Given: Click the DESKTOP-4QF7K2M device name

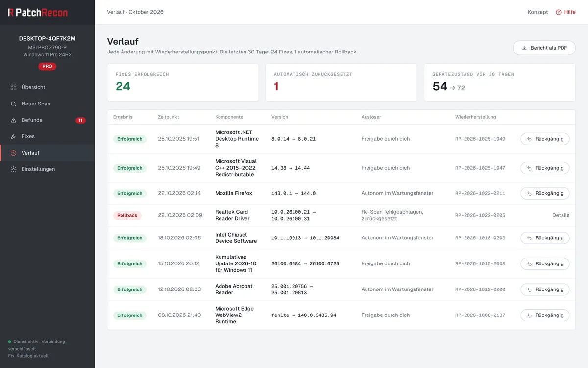Looking at the screenshot, I should pos(47,38).
